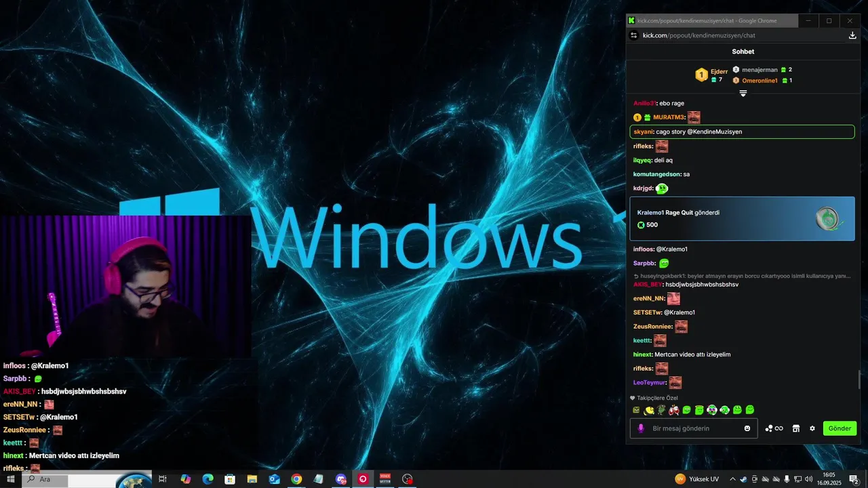
Task: Send the message with Gönder button
Action: point(840,428)
